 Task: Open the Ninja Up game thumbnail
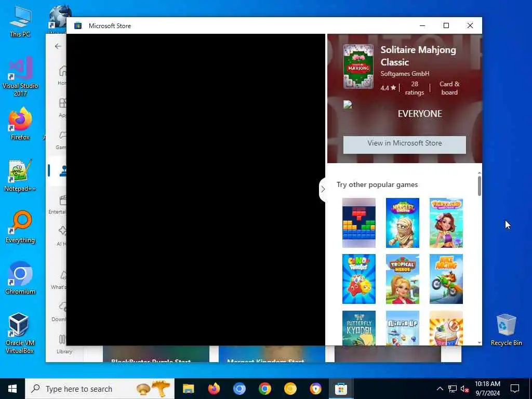[403, 328]
